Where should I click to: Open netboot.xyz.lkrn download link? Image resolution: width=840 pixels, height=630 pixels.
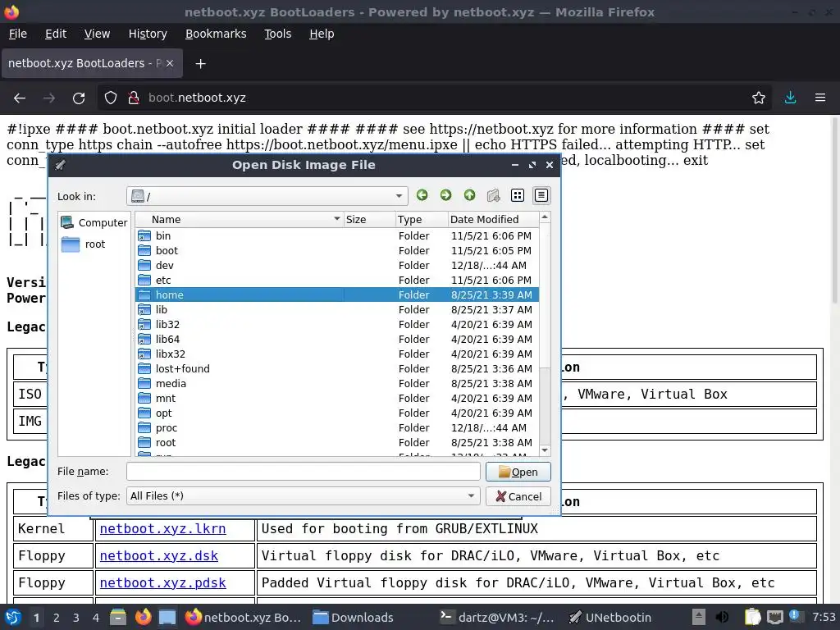163,529
